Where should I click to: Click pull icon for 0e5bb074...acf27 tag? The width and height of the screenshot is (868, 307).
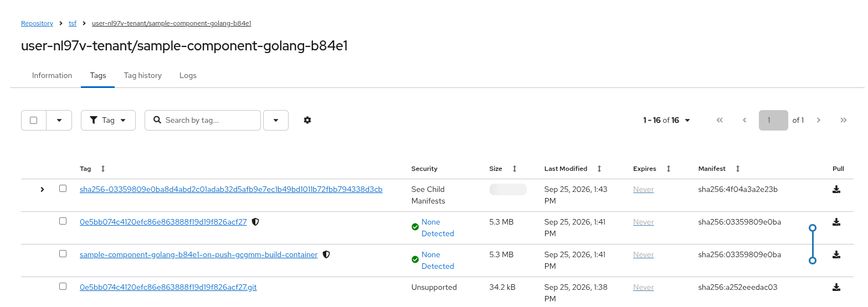pos(836,222)
